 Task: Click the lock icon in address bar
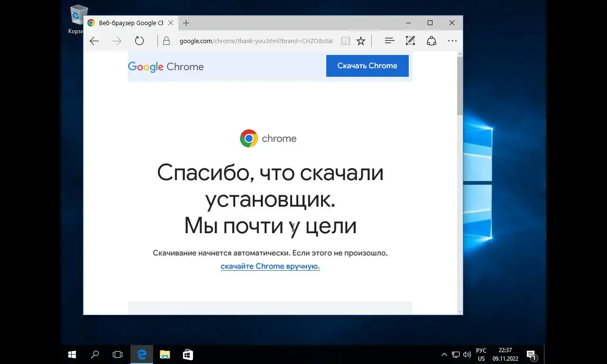pos(166,41)
